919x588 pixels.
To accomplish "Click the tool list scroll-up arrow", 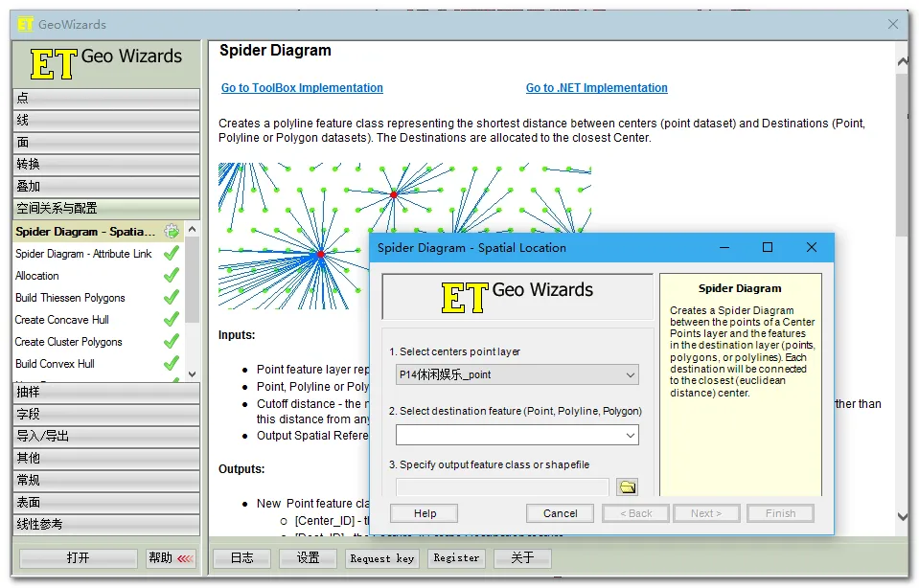I will point(193,229).
